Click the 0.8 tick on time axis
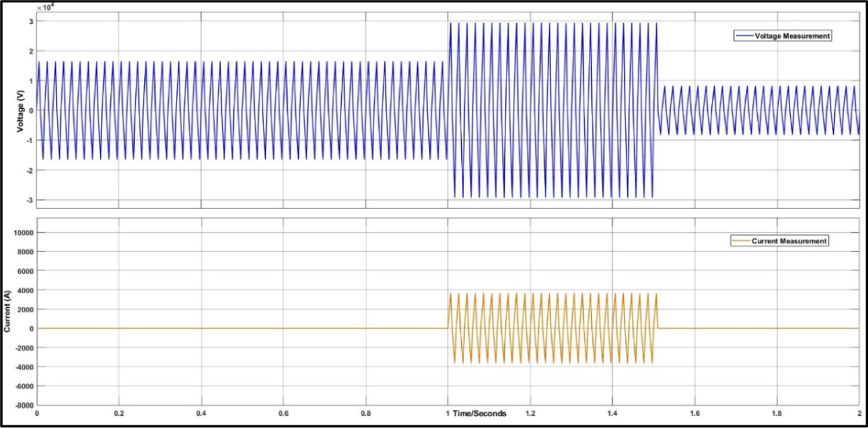The width and height of the screenshot is (868, 428). tap(366, 414)
